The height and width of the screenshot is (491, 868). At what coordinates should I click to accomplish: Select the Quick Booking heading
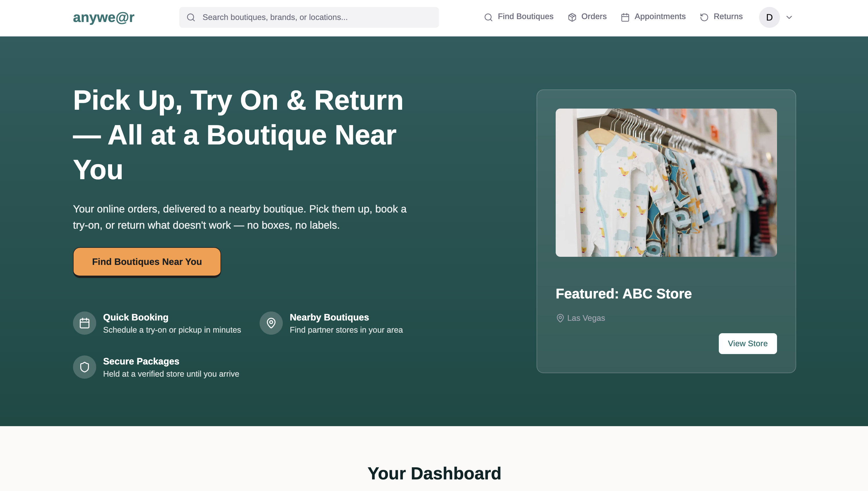pyautogui.click(x=136, y=317)
